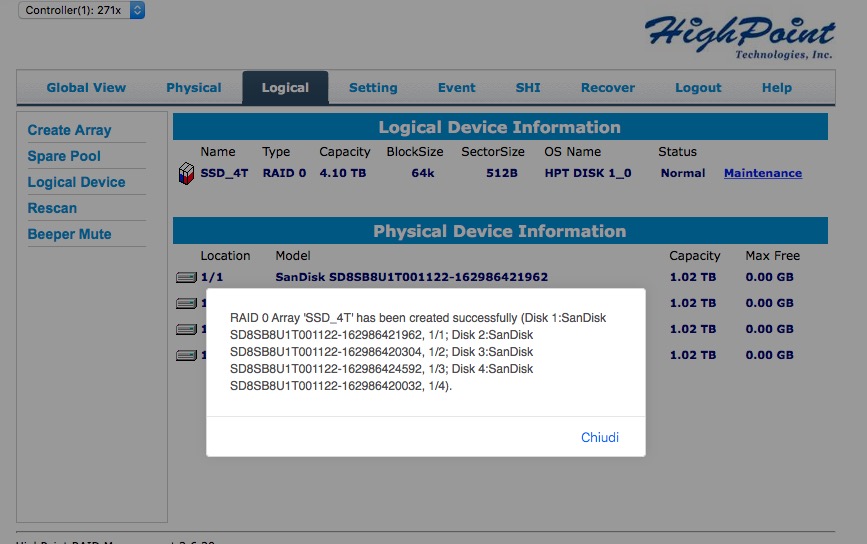Click the Logout tab

(x=698, y=88)
